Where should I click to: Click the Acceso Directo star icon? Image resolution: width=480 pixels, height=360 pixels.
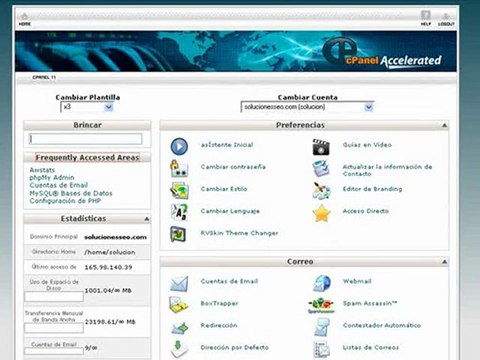(x=321, y=213)
